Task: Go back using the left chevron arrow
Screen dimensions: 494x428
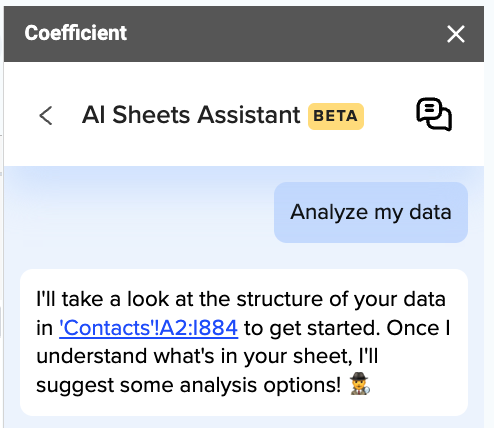Action: (x=46, y=116)
